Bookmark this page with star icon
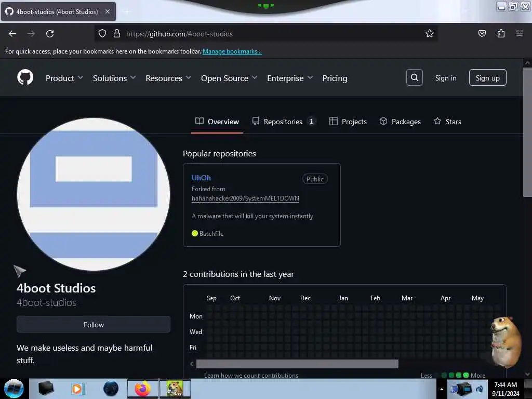 click(x=430, y=34)
